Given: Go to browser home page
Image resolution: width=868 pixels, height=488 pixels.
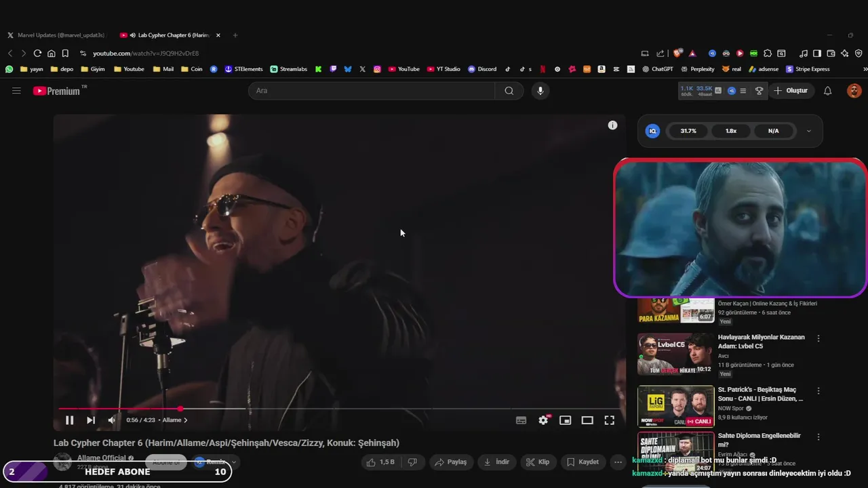Looking at the screenshot, I should point(51,54).
